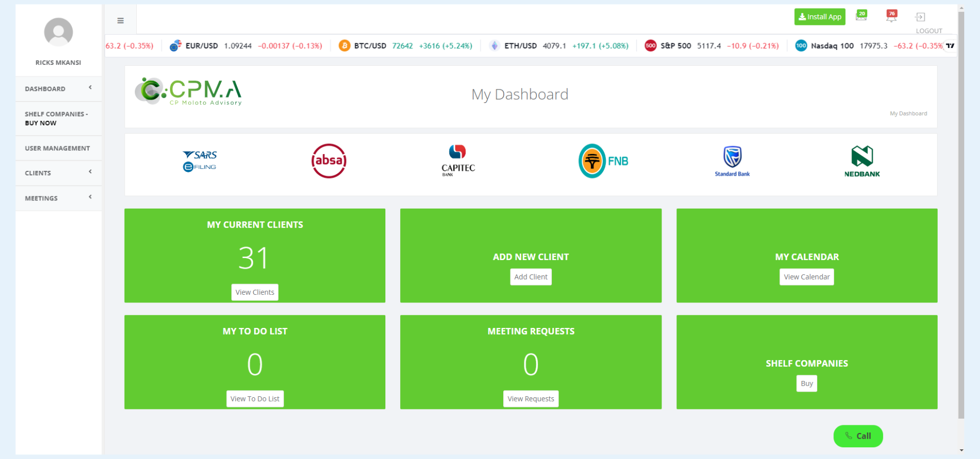
Task: Toggle the sidebar with the hamburger icon
Action: (x=120, y=20)
